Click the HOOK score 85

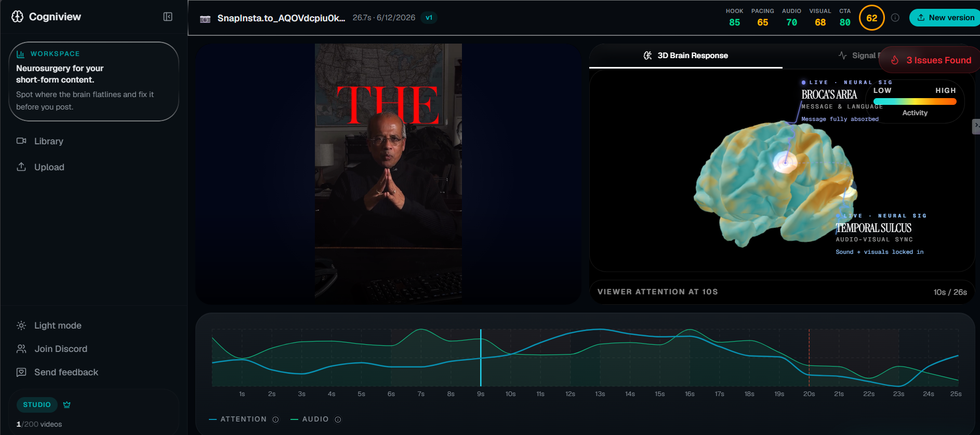click(x=734, y=22)
